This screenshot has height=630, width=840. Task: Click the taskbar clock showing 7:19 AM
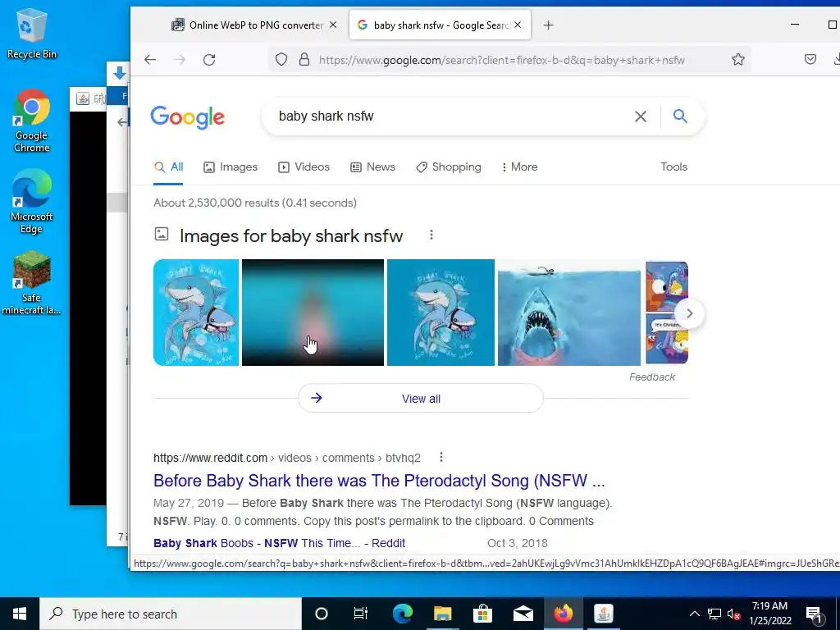(769, 614)
